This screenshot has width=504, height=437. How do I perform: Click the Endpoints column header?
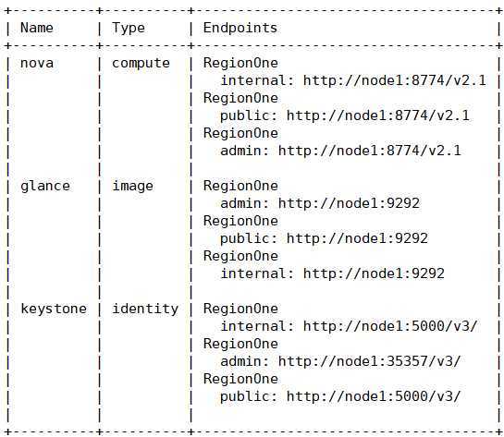(240, 29)
